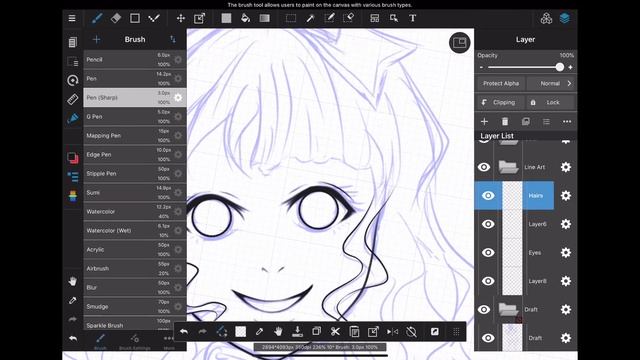Select the hand pan tool in bottom bar

[x=278, y=331]
